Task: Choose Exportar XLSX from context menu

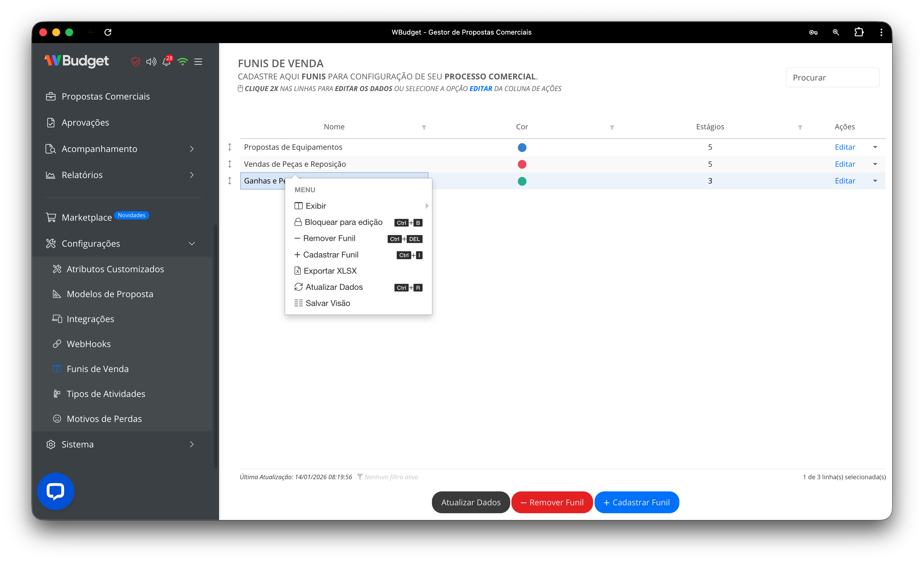Action: (x=330, y=271)
